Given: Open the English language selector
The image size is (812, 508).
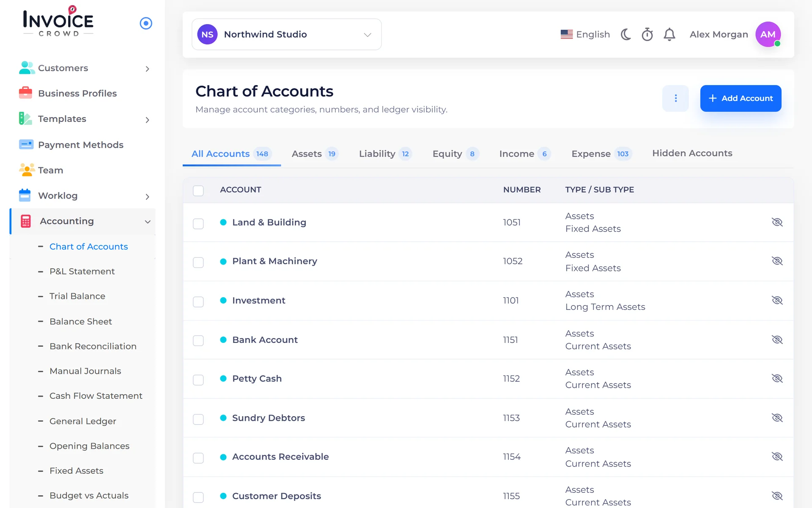Looking at the screenshot, I should [x=585, y=34].
